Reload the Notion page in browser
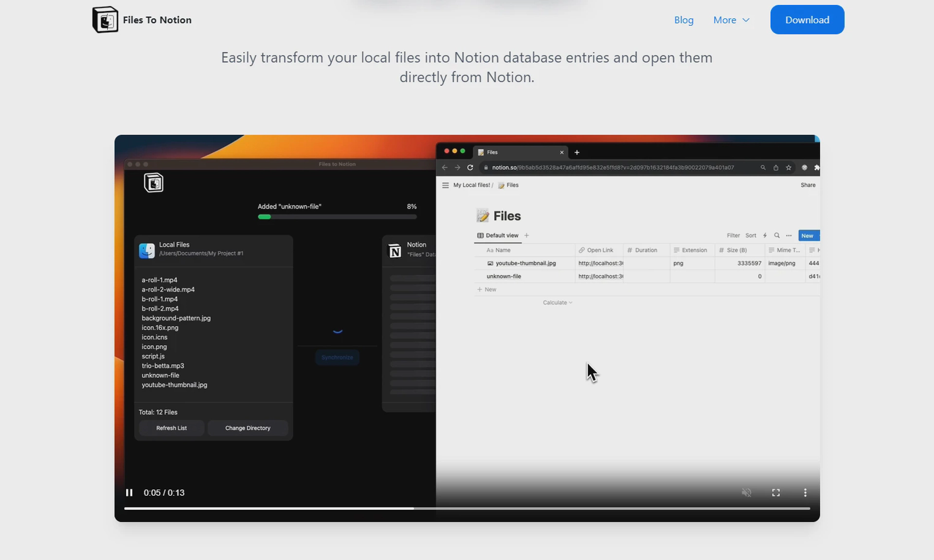Image resolution: width=934 pixels, height=560 pixels. click(470, 167)
